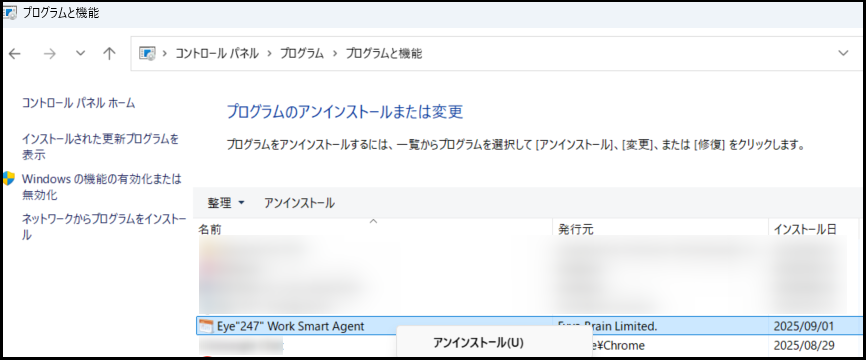
Task: Select the Eye"247" Work Smart Agent row
Action: tap(529, 326)
